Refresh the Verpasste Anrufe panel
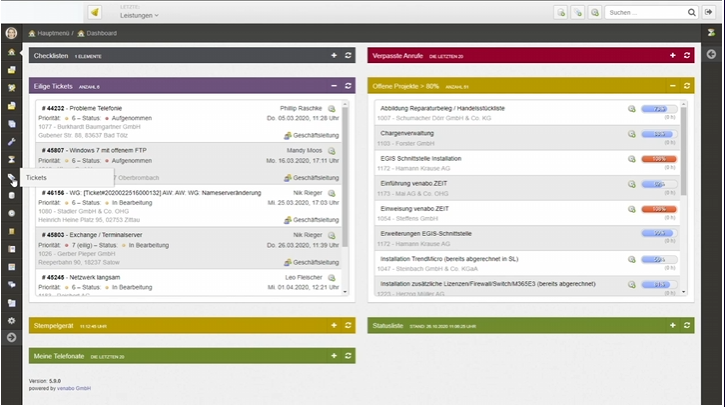Image resolution: width=725 pixels, height=407 pixels. point(687,56)
